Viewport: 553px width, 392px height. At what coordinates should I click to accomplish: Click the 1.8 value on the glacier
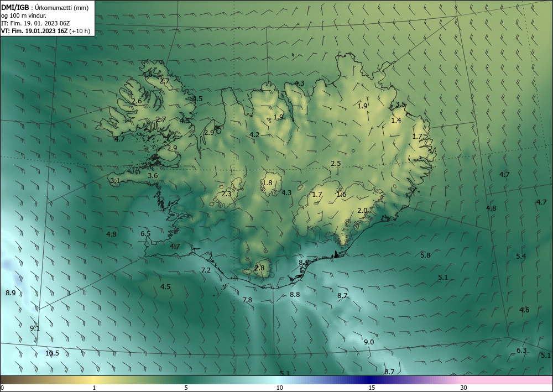point(267,182)
